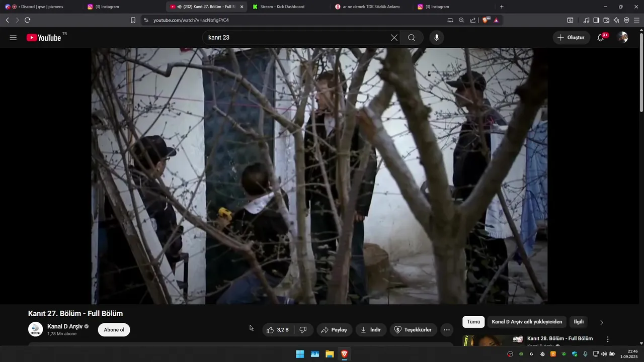View site information icon in address bar
Screen dimensions: 644x362
[146, 20]
